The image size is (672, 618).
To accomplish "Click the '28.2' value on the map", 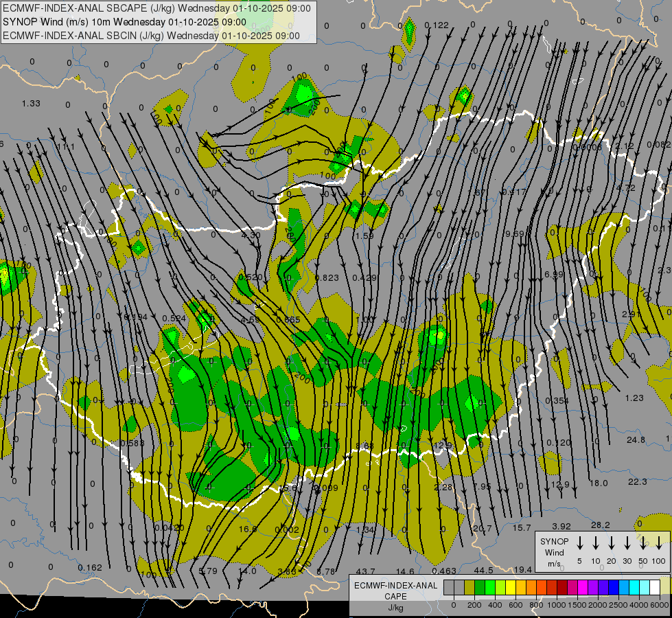I will point(601,525).
